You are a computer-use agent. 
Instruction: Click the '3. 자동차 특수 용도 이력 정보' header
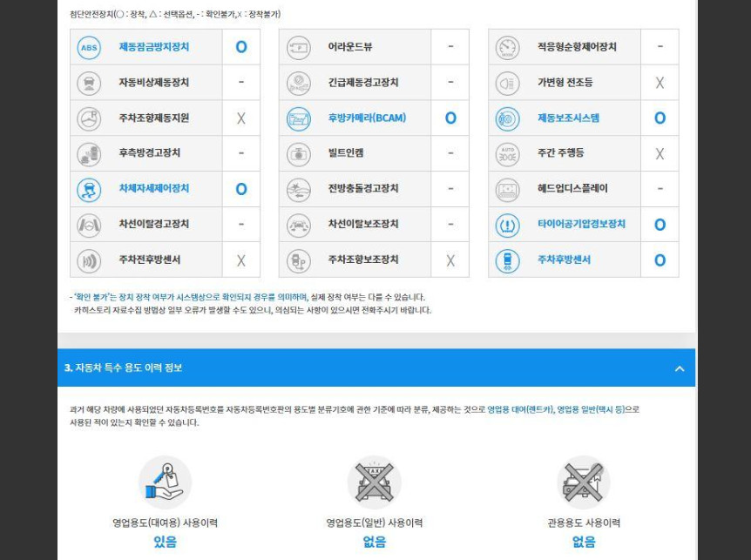coord(376,368)
